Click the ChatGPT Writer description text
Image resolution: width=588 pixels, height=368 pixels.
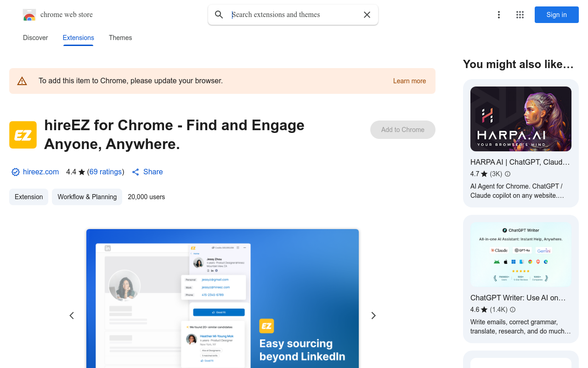[x=521, y=327]
